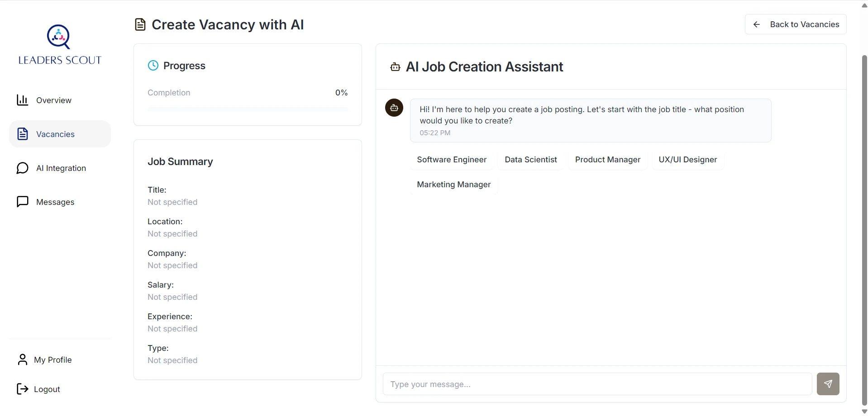Pick the Data Scientist suggestion chip

click(530, 160)
